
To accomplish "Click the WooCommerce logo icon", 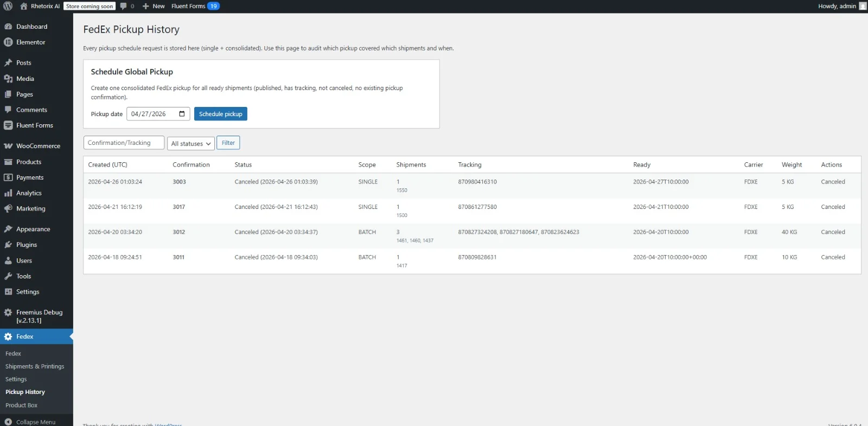I will coord(8,146).
